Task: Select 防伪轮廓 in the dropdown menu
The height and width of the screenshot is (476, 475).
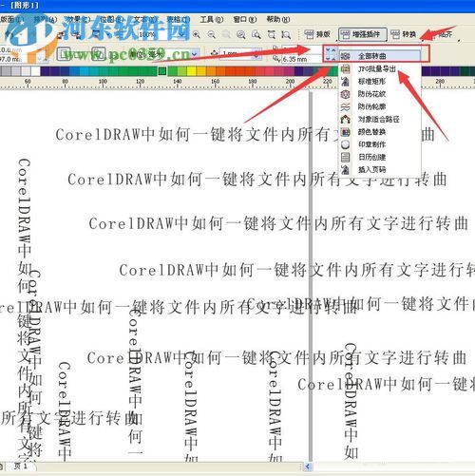Action: click(x=380, y=106)
